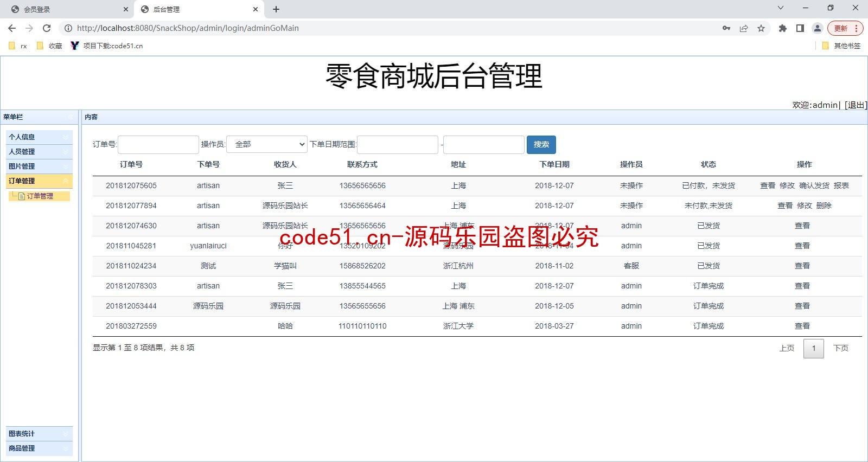The image size is (868, 462).
Task: Open 收藏 bookmark folder
Action: click(x=49, y=46)
